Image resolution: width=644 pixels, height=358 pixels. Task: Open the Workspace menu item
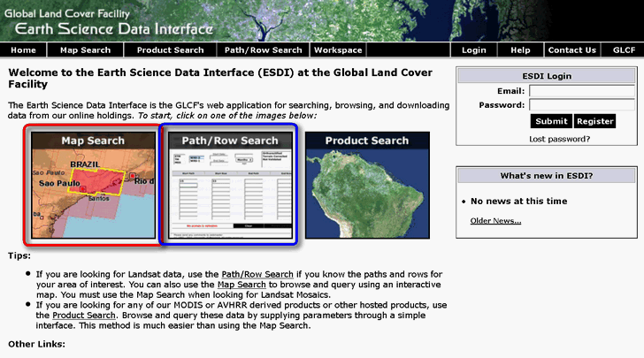pos(338,50)
